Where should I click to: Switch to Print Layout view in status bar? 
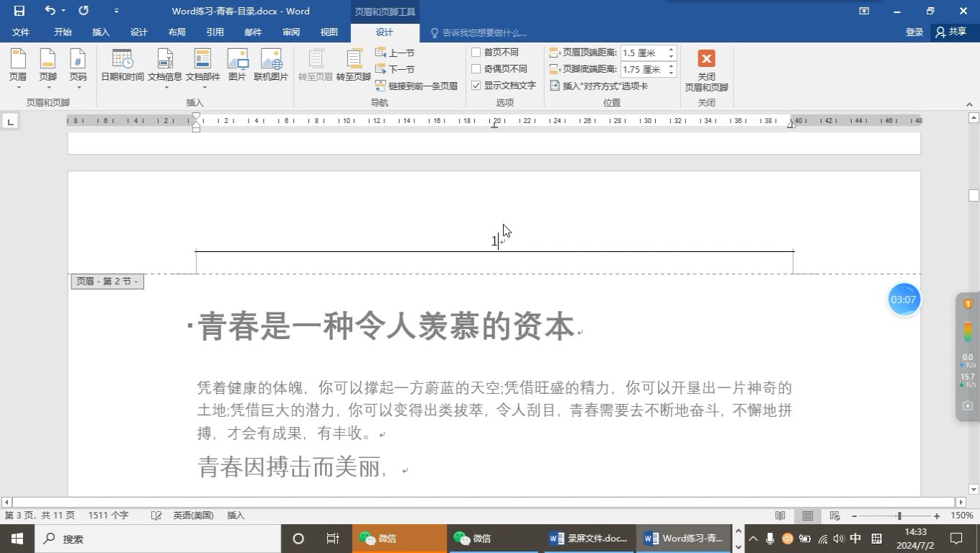pyautogui.click(x=808, y=516)
